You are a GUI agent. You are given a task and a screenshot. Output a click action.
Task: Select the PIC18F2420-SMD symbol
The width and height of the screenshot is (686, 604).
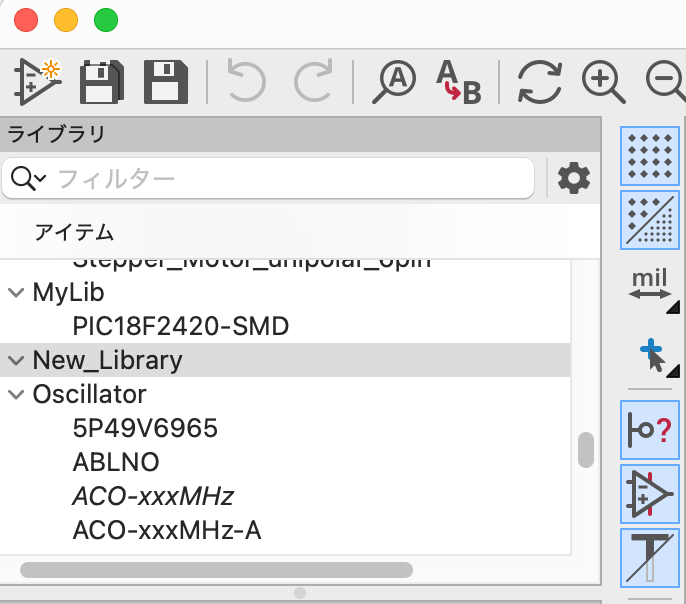[x=285, y=326]
